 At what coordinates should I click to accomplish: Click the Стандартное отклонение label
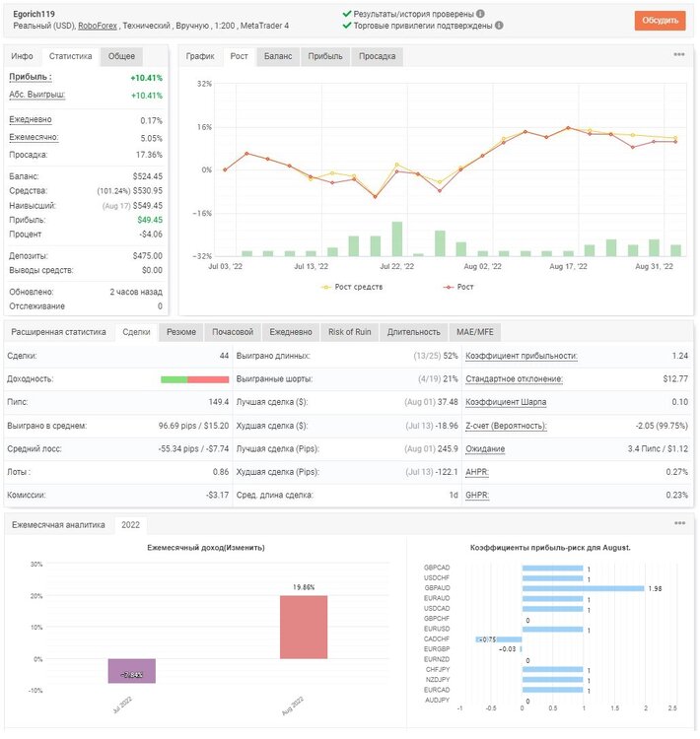click(514, 379)
